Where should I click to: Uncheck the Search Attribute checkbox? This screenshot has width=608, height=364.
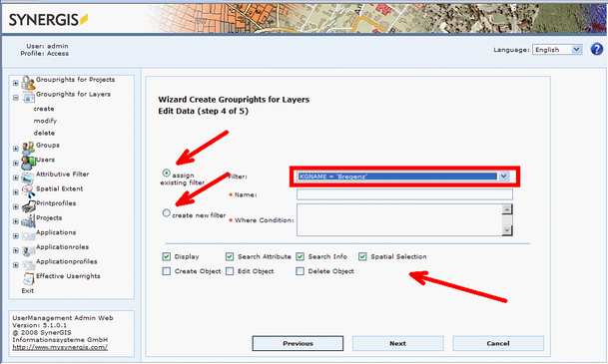tap(230, 256)
